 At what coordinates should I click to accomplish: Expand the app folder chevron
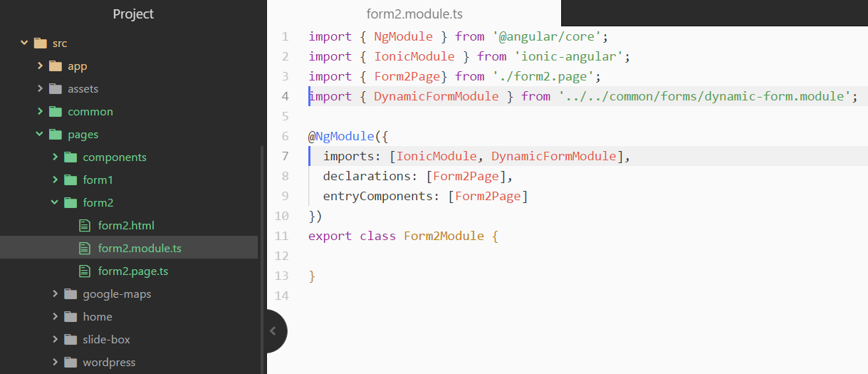(x=40, y=66)
